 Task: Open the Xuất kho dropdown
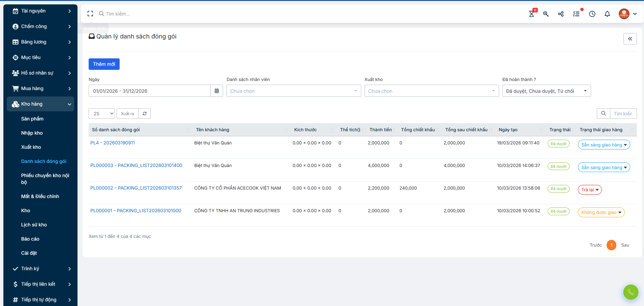(x=431, y=91)
